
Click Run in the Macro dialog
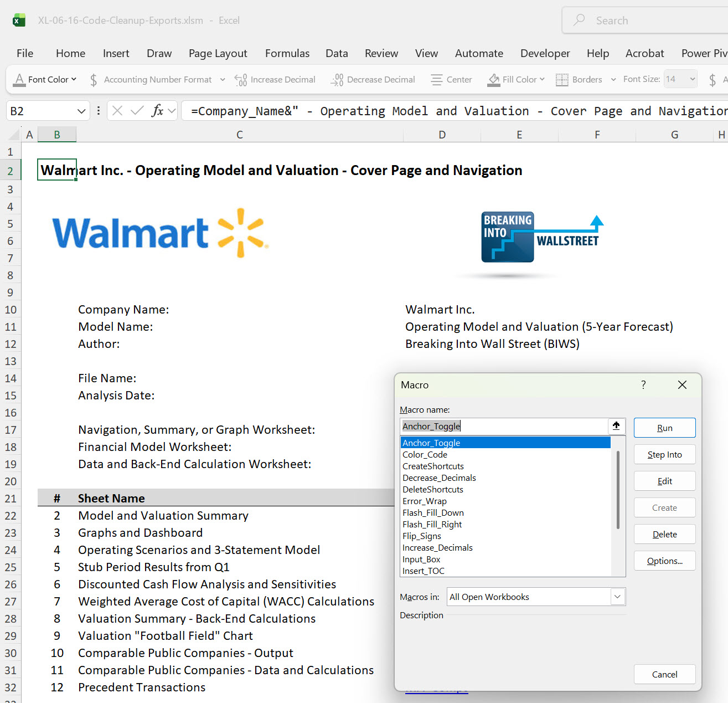point(665,428)
